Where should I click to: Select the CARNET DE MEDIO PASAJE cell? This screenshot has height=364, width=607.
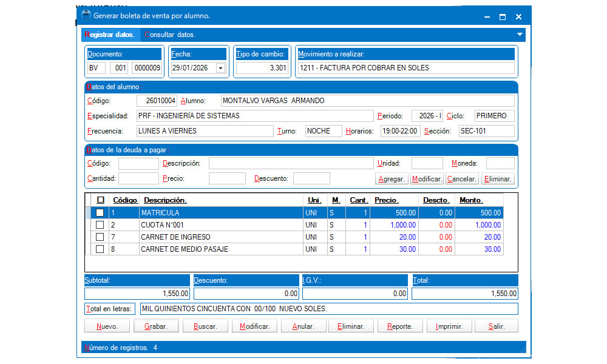click(x=221, y=249)
